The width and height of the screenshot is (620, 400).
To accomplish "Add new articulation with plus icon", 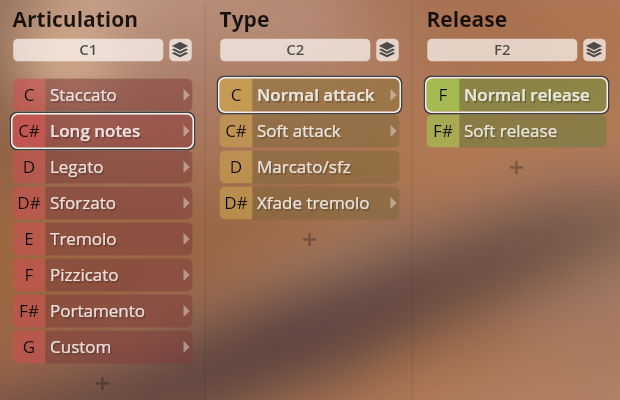I will (102, 383).
